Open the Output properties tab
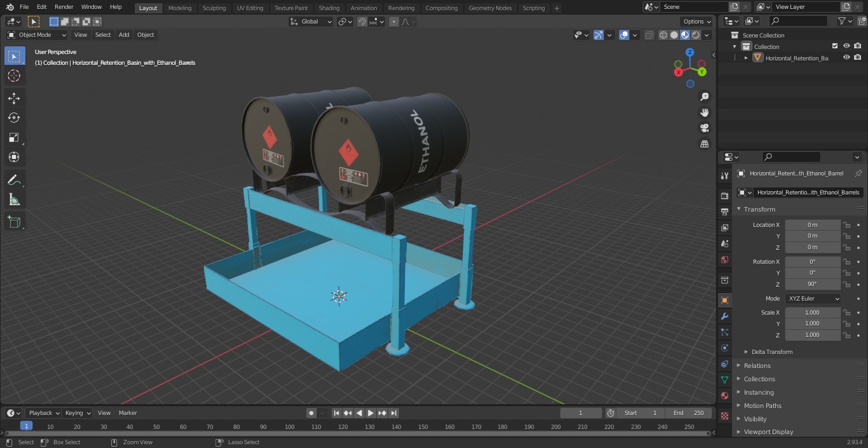 pos(724,212)
